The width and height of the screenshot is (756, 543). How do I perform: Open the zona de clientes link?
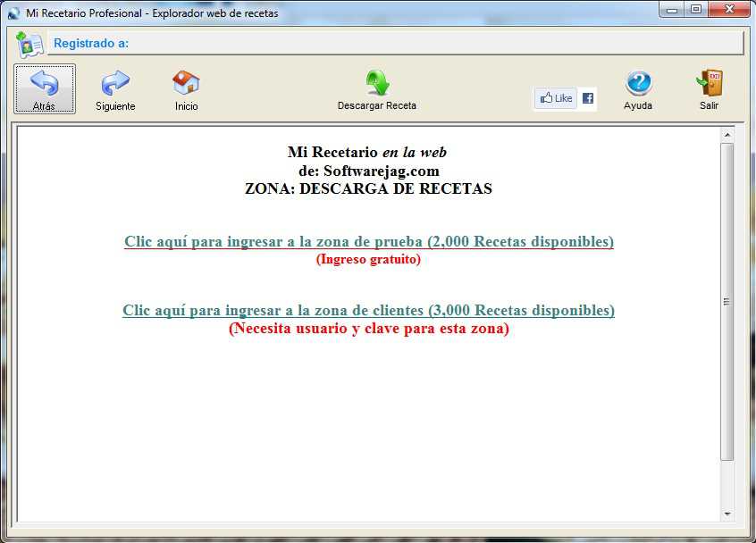(369, 310)
